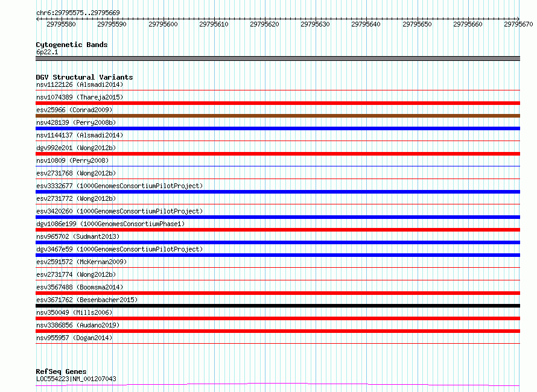This screenshot has height=392, width=537.
Task: Click the RefSeq Genes track title
Action: coord(61,371)
